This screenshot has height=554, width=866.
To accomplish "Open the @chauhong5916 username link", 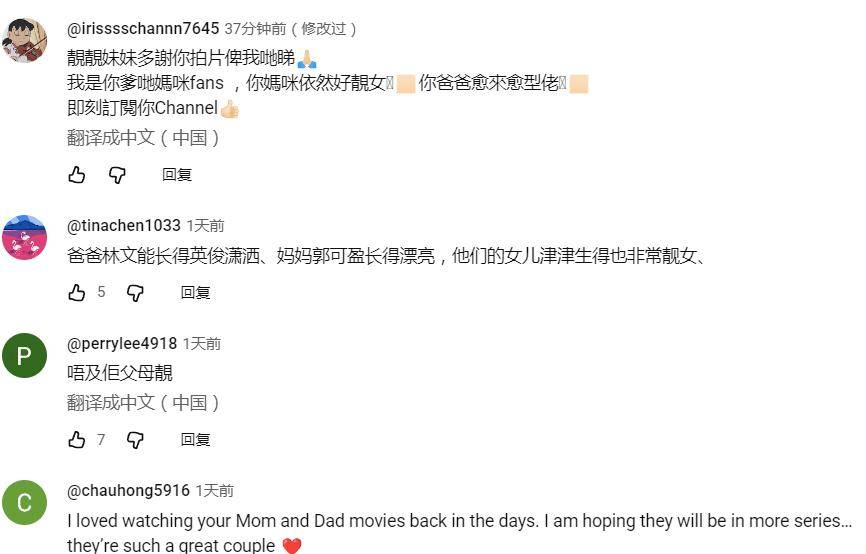I will click(128, 490).
